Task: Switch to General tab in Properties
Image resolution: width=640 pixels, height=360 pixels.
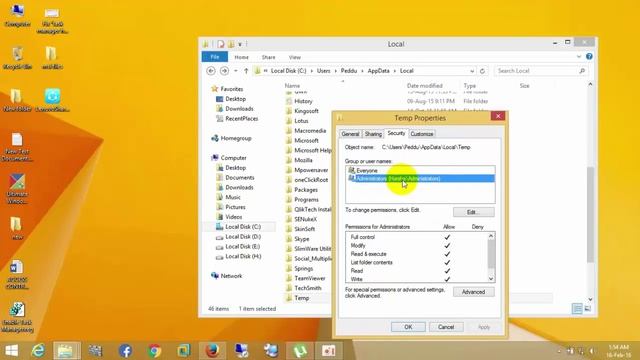Action: coord(350,134)
